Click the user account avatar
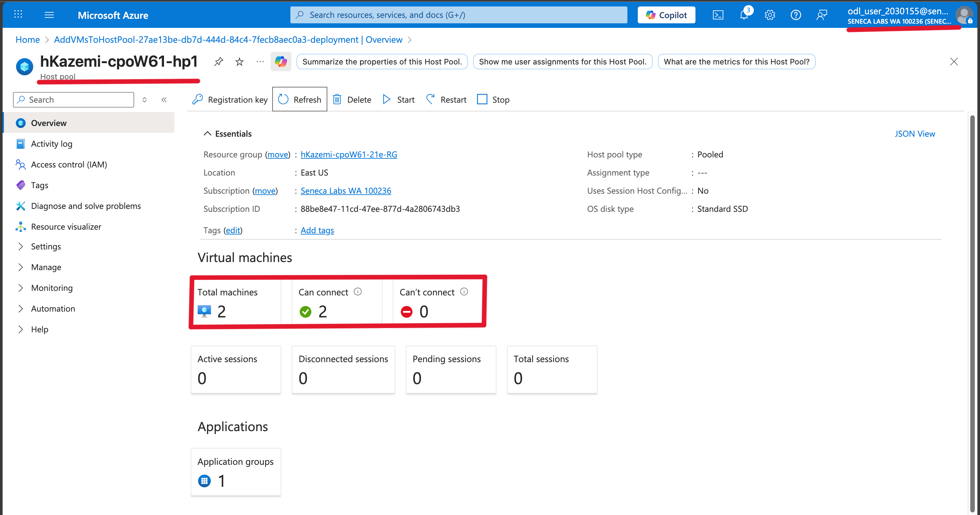This screenshot has width=980, height=515. pyautogui.click(x=964, y=15)
